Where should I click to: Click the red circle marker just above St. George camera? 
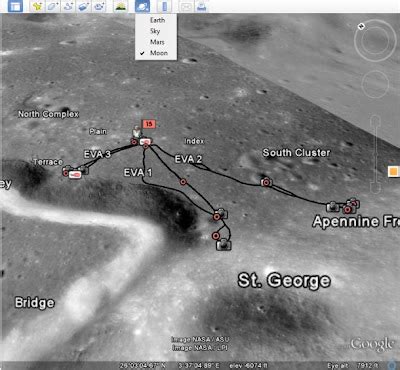click(216, 236)
